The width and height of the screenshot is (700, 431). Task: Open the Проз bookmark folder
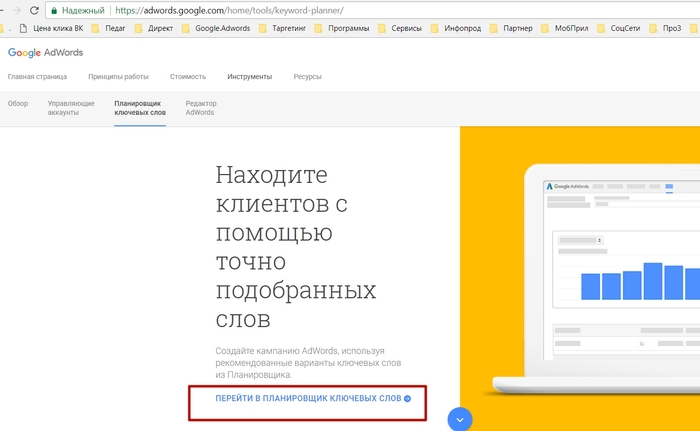tap(665, 28)
